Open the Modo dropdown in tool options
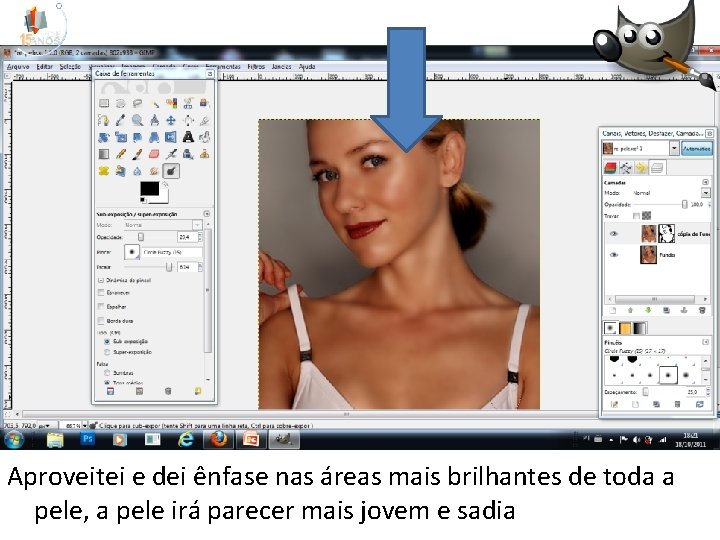720x540 pixels. click(x=197, y=225)
